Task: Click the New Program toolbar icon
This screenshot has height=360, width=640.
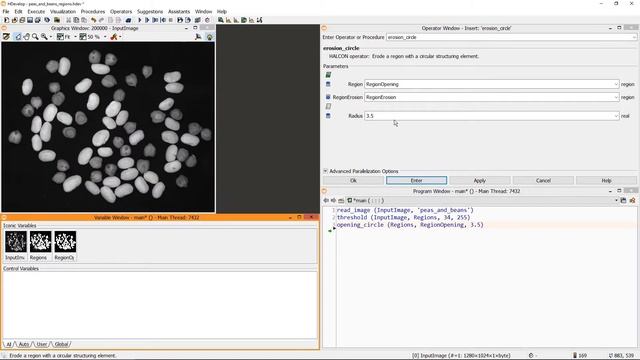Action: [6, 20]
